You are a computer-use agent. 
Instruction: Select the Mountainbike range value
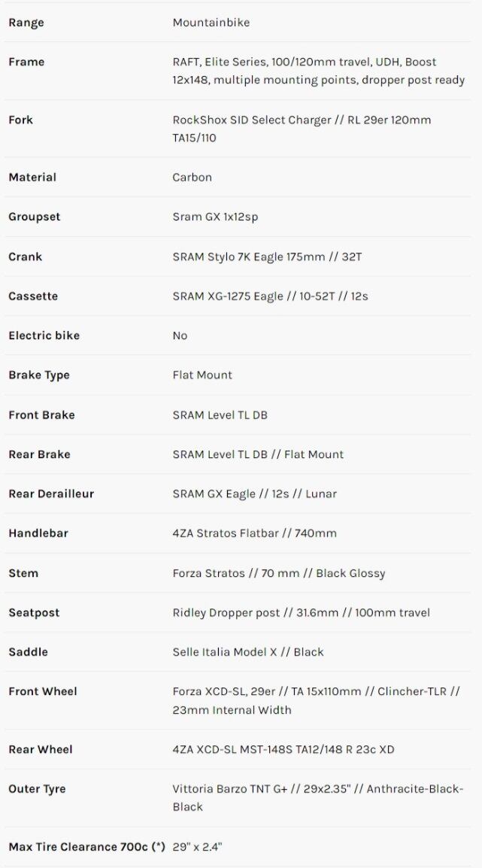click(x=211, y=23)
